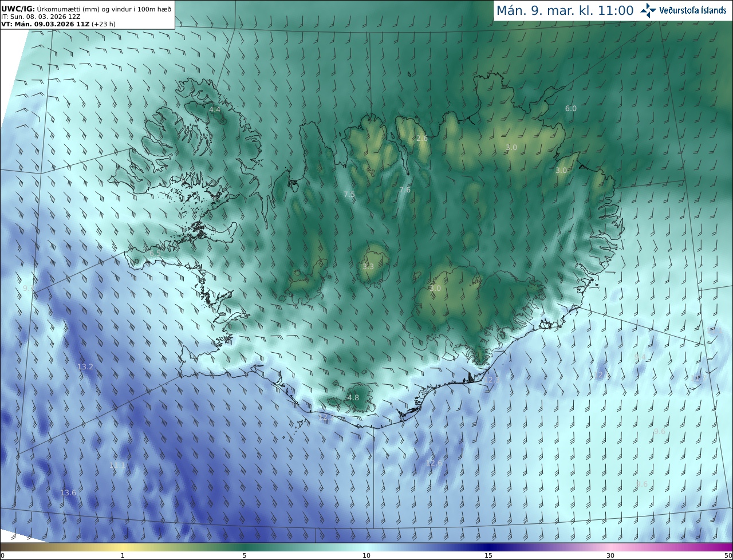The height and width of the screenshot is (560, 733).
Task: Click the 9.4 value southeast of Iceland
Action: pos(640,357)
